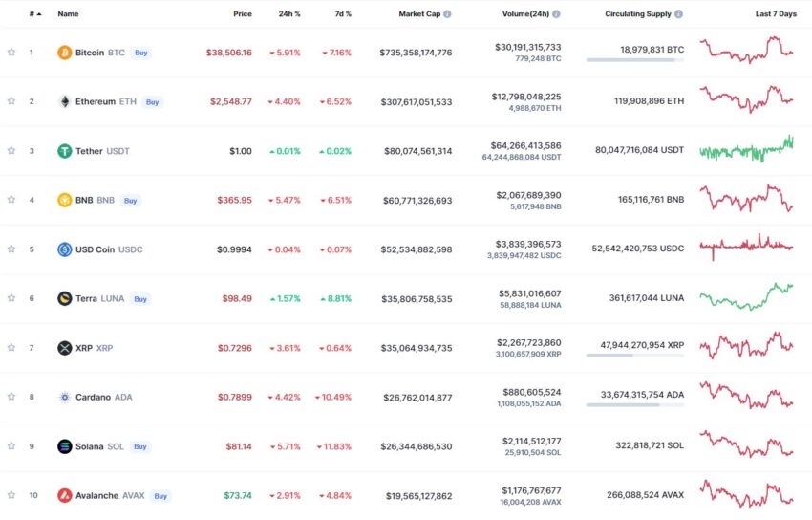The image size is (812, 520).
Task: Open Market Cap info tooltip icon
Action: coord(447,14)
